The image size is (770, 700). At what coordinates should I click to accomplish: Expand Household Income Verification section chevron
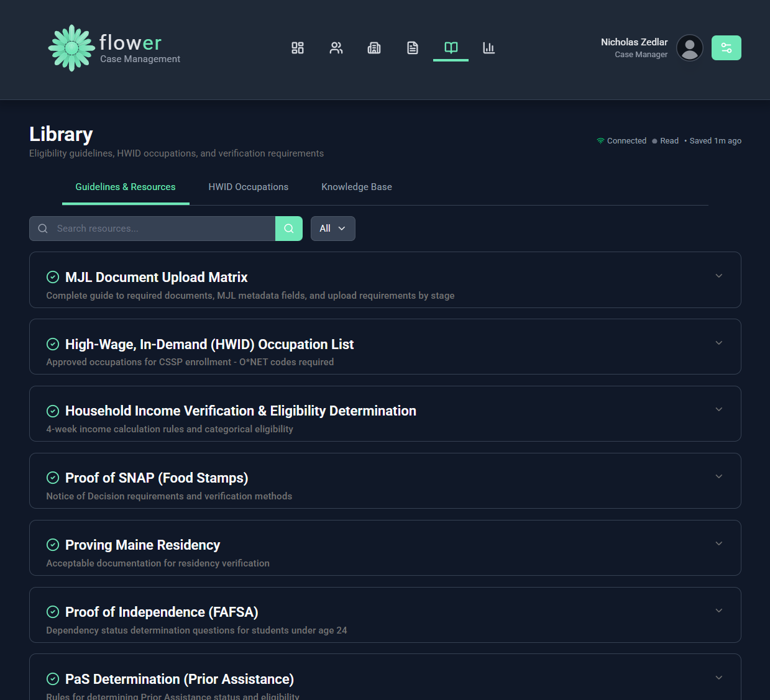click(x=718, y=409)
